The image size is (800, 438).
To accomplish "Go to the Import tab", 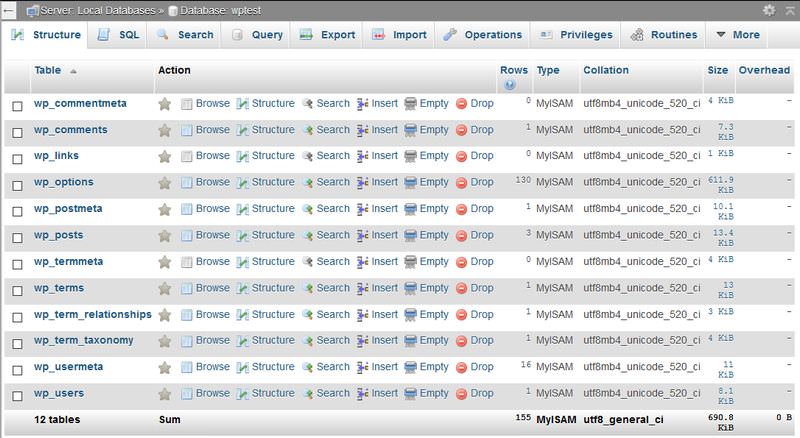I will click(x=399, y=35).
